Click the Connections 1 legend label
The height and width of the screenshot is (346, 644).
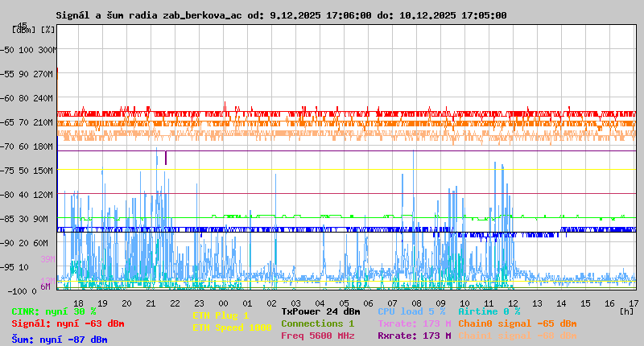(x=317, y=323)
